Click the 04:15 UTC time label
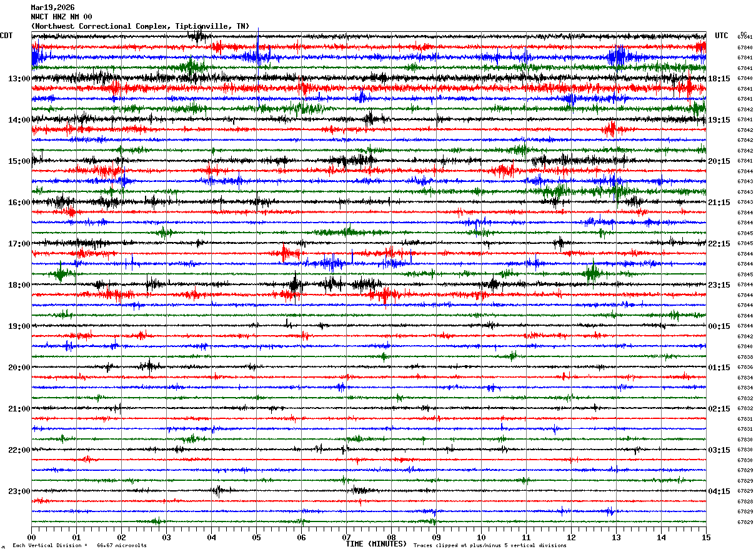This screenshot has height=554, width=756. pos(719,491)
